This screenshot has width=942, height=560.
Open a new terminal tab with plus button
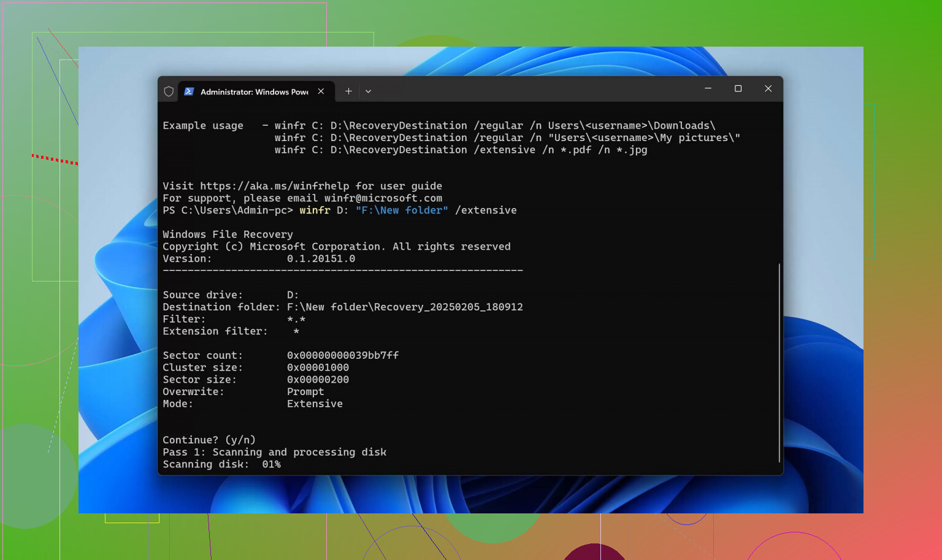click(348, 91)
